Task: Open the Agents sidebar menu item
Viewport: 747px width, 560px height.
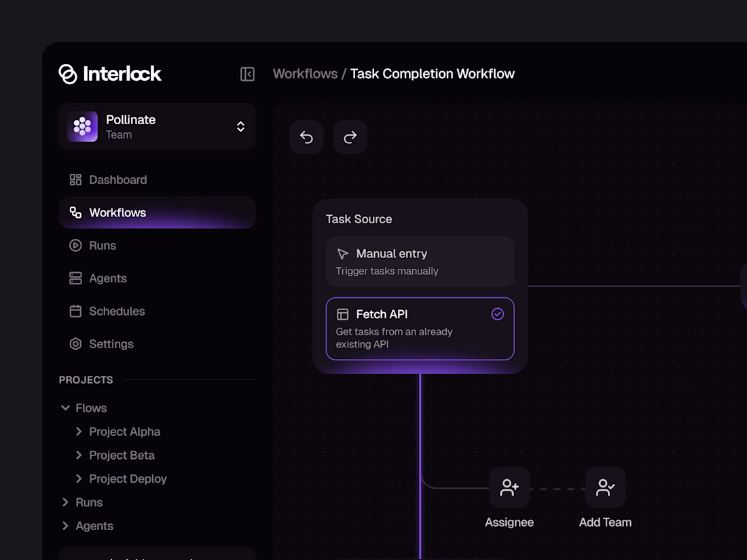Action: (x=107, y=278)
